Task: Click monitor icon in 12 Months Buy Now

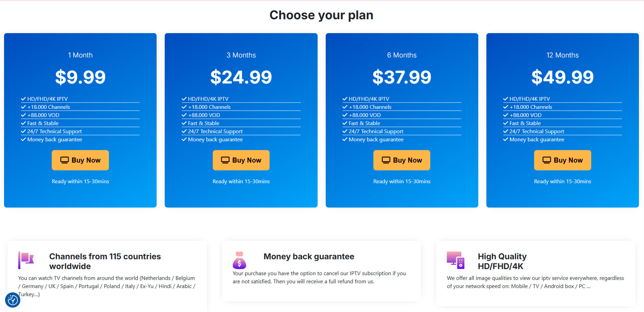Action: pos(547,160)
